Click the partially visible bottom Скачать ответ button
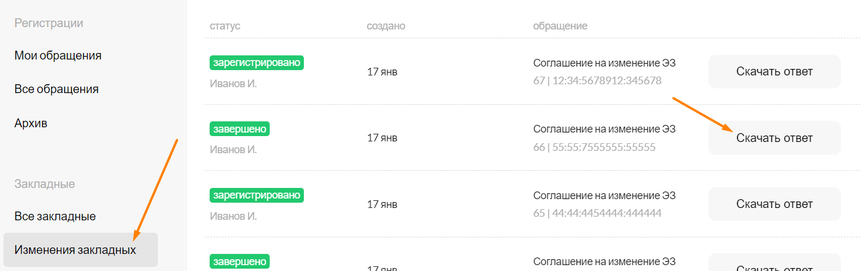Image resolution: width=868 pixels, height=271 pixels. click(x=774, y=263)
